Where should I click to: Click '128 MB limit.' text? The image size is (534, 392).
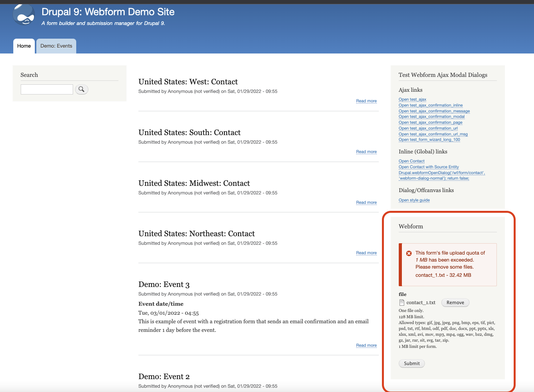411,317
